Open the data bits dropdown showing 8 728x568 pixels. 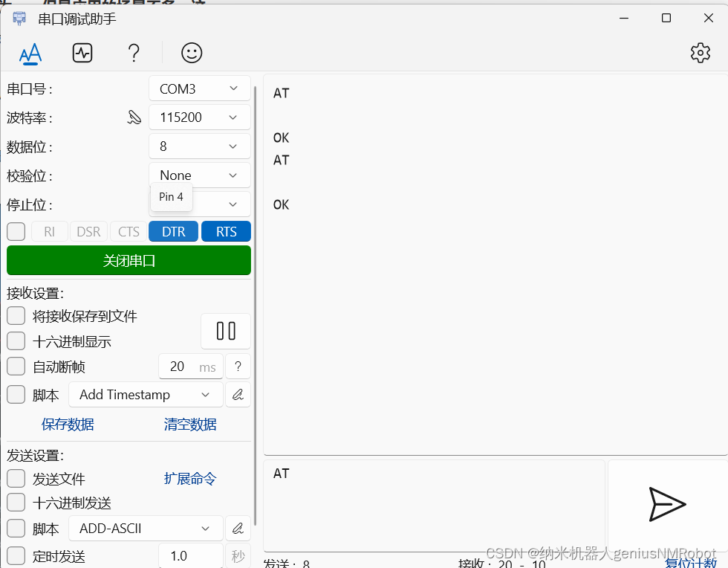tap(200, 146)
